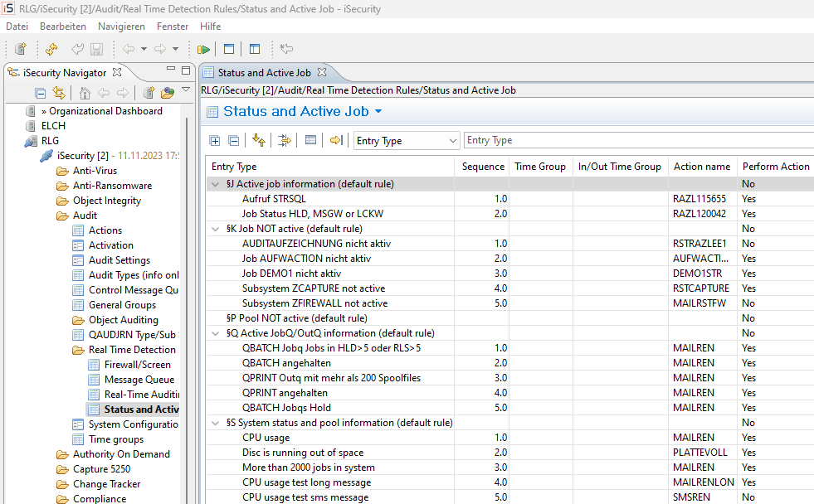
Task: Click the save disk icon in main toolbar
Action: 96,49
